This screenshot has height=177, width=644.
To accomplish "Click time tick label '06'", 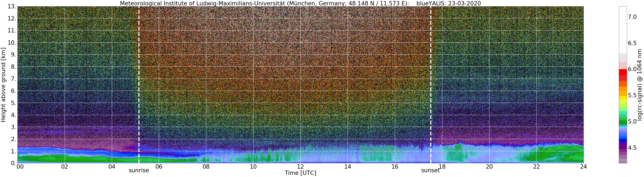I will (x=159, y=166).
